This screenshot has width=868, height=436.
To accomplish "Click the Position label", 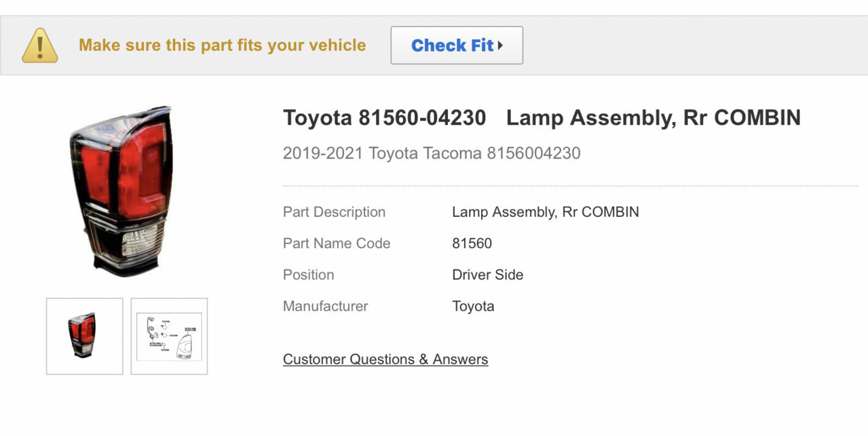I will point(309,275).
